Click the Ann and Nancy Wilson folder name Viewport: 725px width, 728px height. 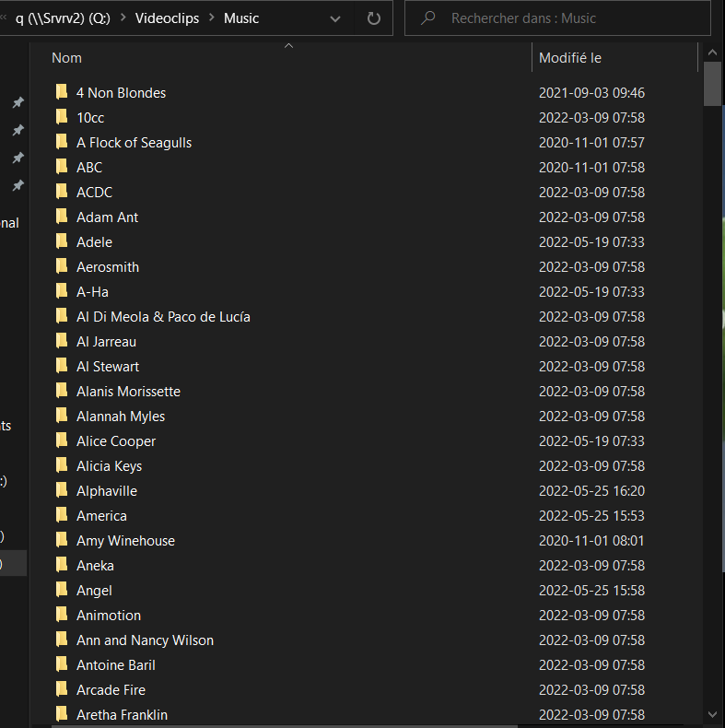click(x=145, y=640)
